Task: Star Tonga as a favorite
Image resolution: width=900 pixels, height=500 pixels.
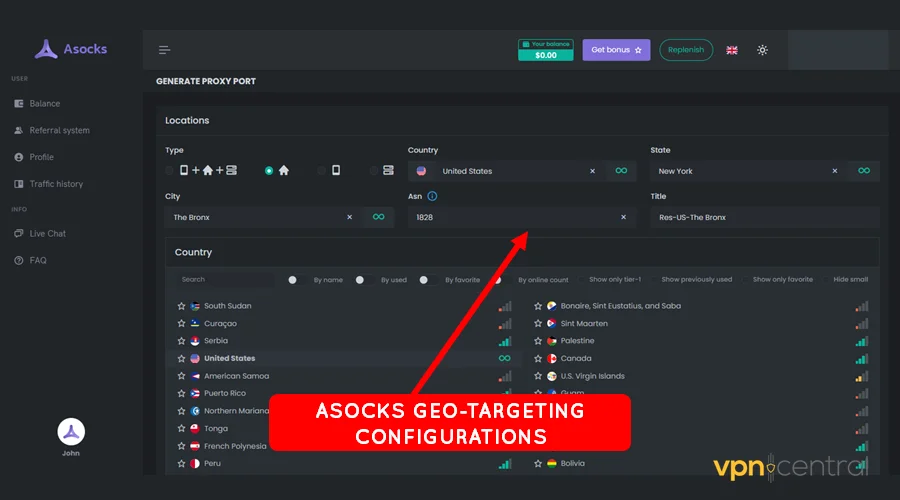Action: (181, 428)
